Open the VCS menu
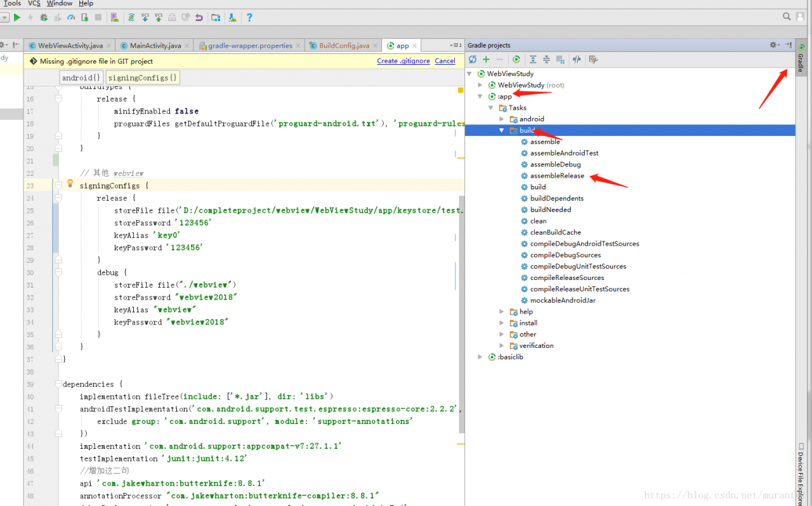 [34, 4]
